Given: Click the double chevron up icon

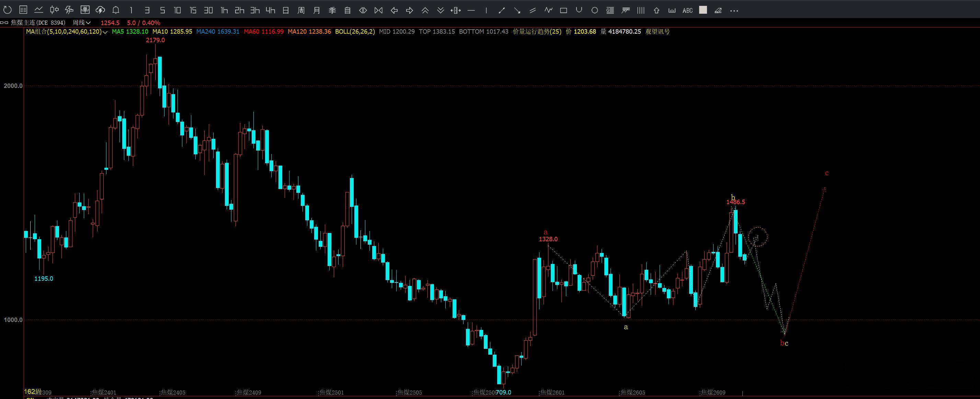Looking at the screenshot, I should tap(425, 10).
